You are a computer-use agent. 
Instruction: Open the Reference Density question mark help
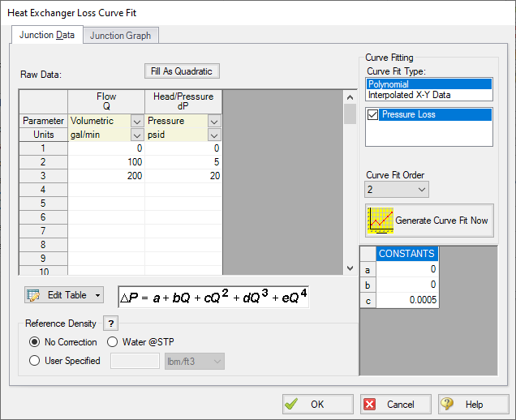tap(111, 324)
